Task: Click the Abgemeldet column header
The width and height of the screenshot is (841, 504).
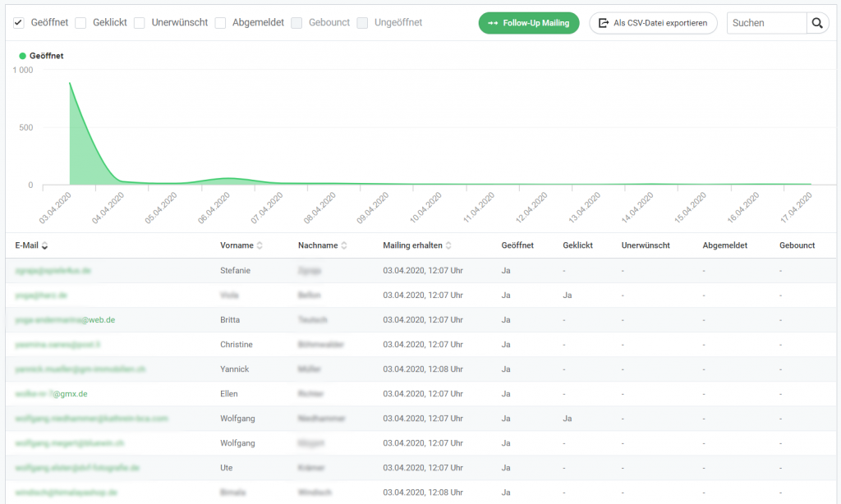Action: [724, 245]
